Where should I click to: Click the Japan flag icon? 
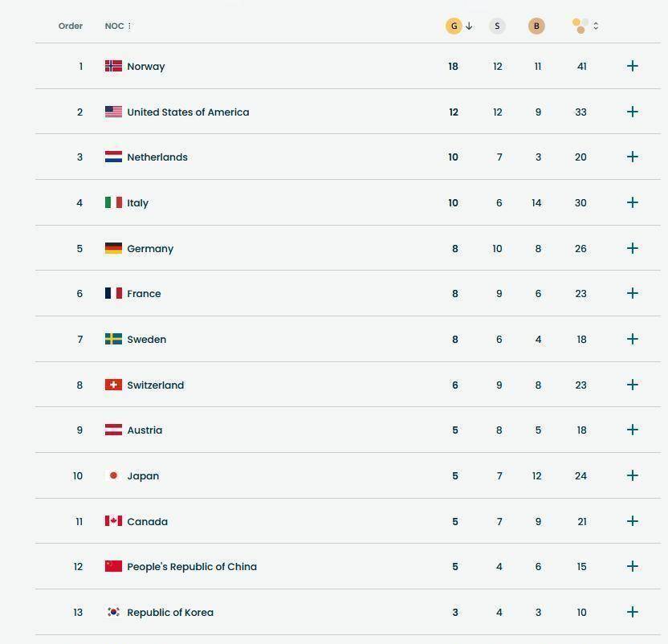coord(113,475)
